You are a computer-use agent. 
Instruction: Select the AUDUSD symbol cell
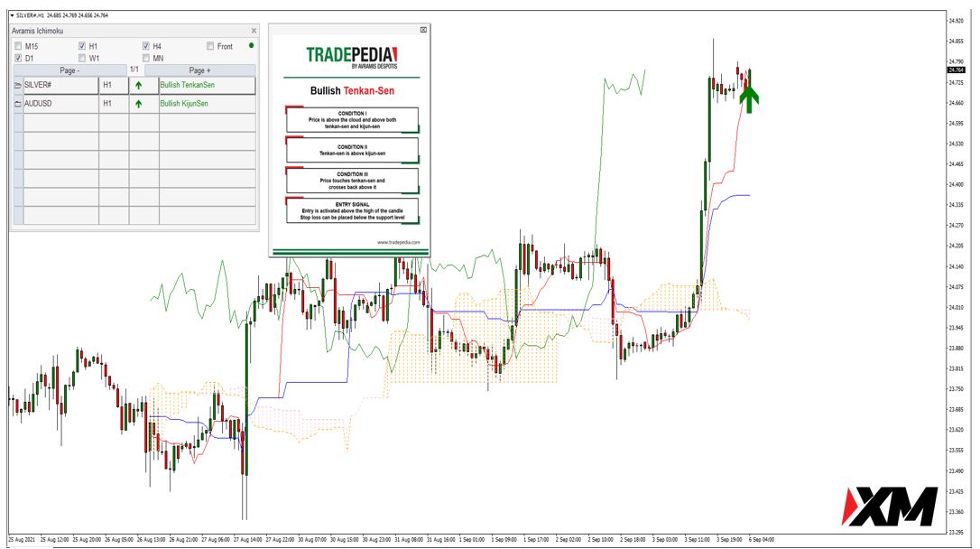click(x=60, y=104)
